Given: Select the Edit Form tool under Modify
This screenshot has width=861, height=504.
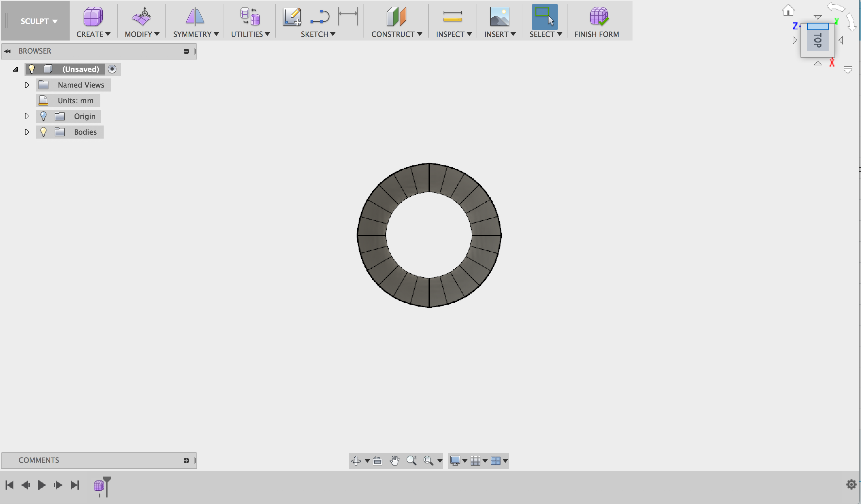Looking at the screenshot, I should tap(142, 16).
